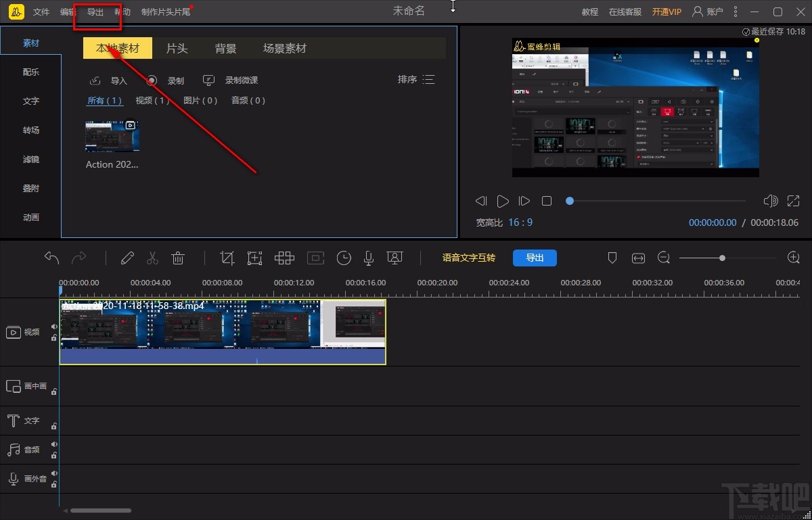
Task: Filter media by 音频 ( 0 )
Action: tap(248, 101)
